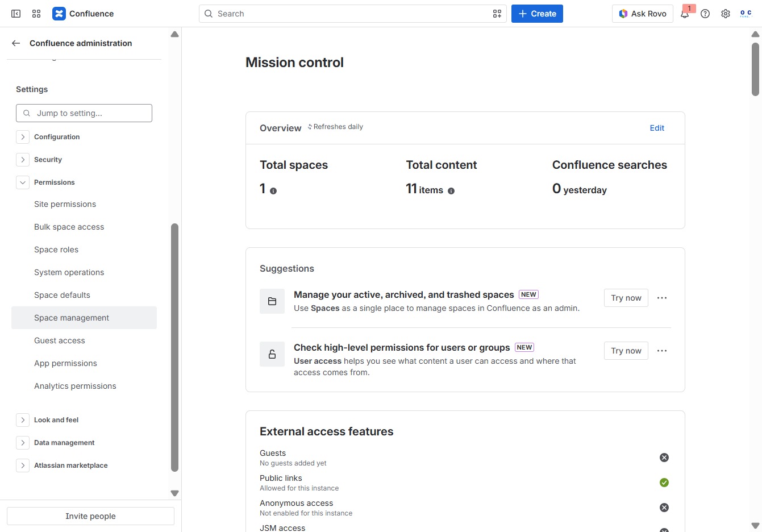This screenshot has width=762, height=532.
Task: Click the Confluence logo icon
Action: click(x=59, y=14)
